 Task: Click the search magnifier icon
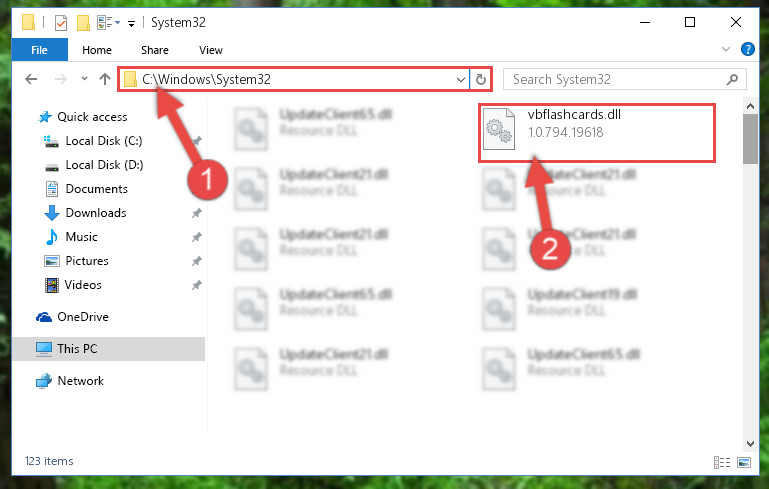pos(732,79)
